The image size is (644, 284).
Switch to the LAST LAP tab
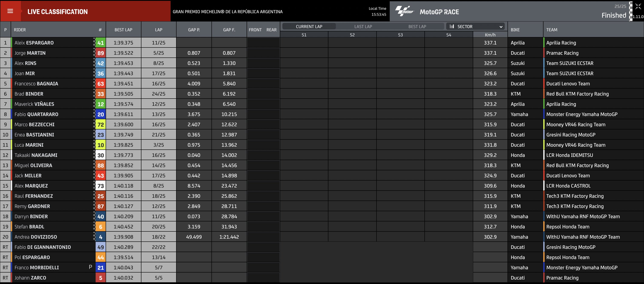pos(363,26)
